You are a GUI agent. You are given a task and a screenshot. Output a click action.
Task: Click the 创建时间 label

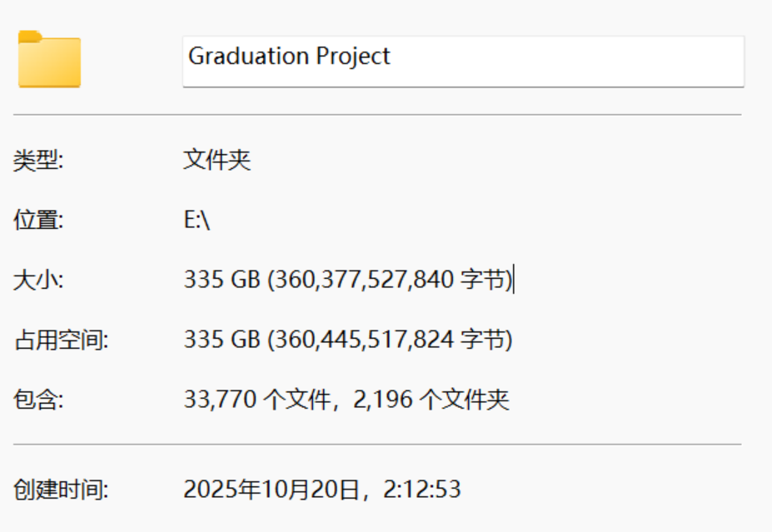[61, 489]
